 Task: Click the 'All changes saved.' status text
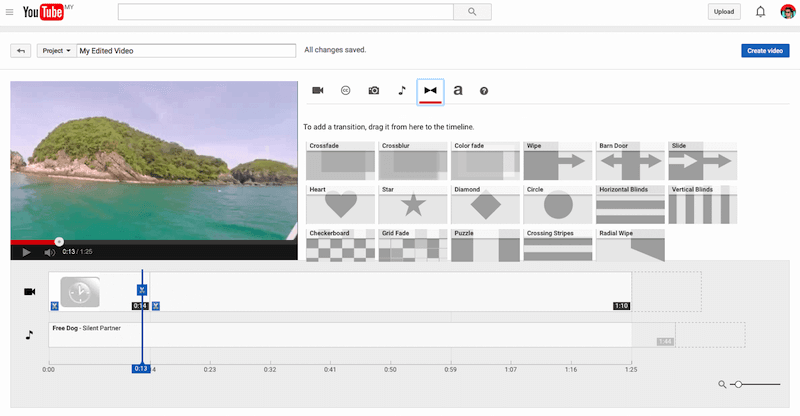click(335, 50)
